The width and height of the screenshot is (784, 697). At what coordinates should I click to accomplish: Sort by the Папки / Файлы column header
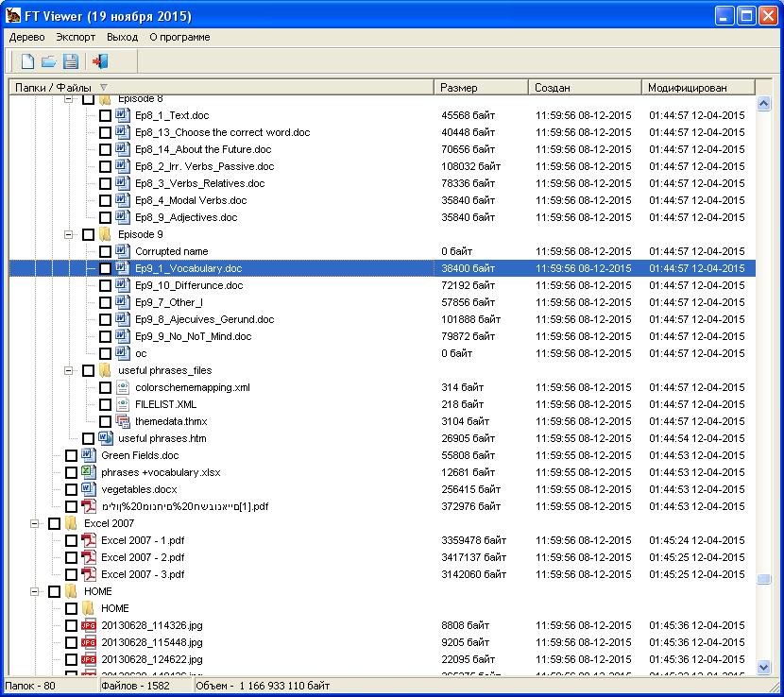221,88
